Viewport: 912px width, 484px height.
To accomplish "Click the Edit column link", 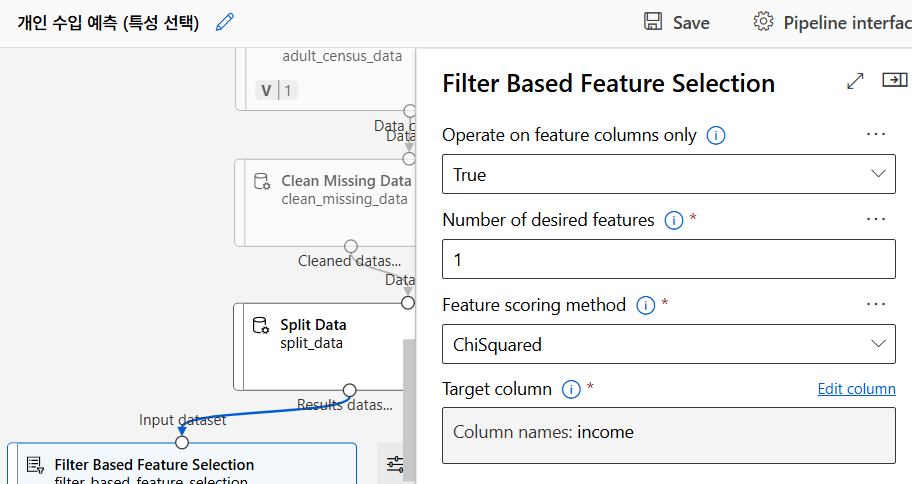I will pos(856,389).
